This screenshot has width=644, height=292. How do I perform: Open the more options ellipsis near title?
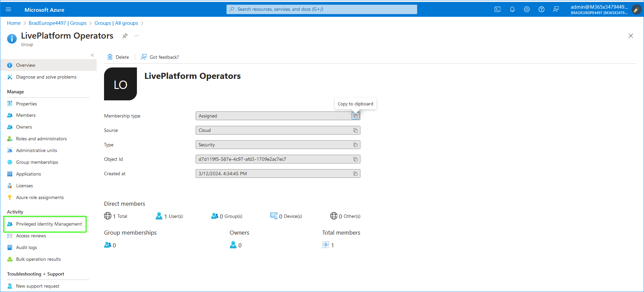click(137, 36)
